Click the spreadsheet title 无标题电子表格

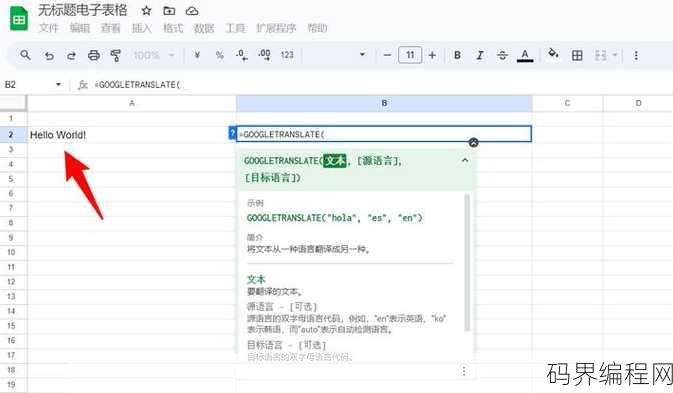click(82, 10)
